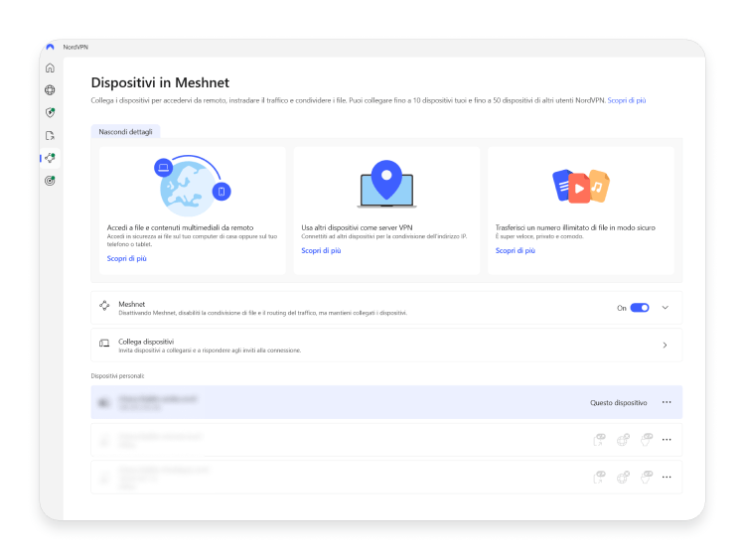Open the Threat Protection shield icon
Viewport: 745px width, 560px height.
tap(50, 113)
